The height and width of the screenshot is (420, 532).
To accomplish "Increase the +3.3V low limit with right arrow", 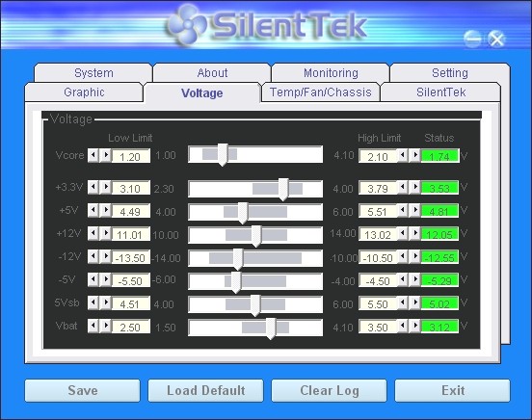I will click(105, 187).
